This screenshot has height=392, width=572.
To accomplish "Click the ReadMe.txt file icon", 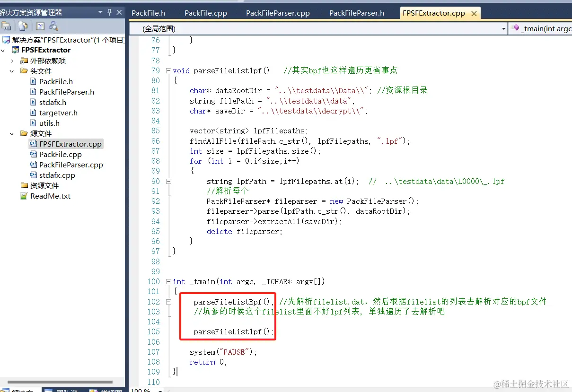I will click(24, 196).
